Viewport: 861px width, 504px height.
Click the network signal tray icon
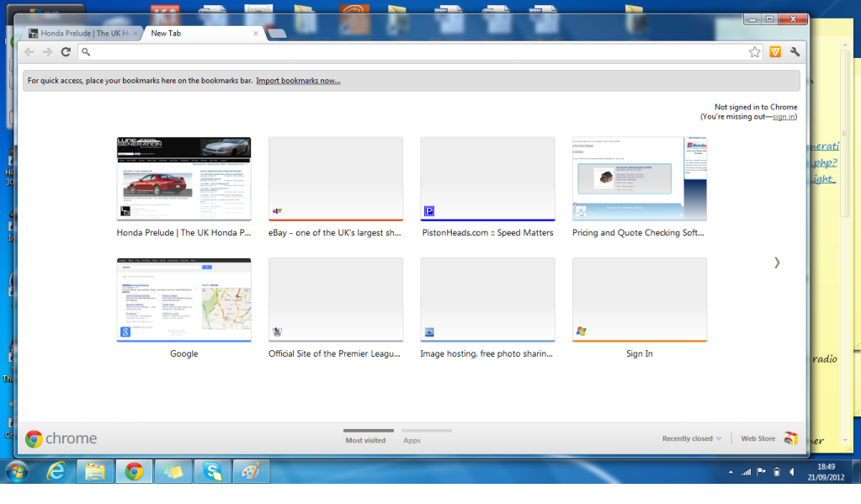click(746, 472)
